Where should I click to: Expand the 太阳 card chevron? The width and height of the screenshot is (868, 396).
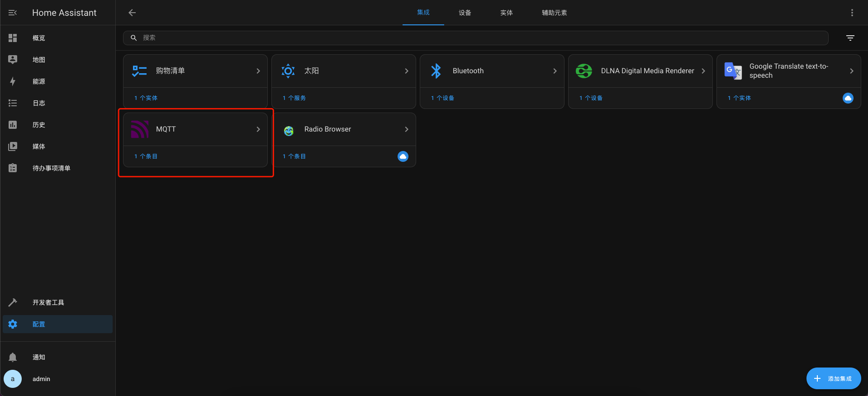pyautogui.click(x=407, y=71)
